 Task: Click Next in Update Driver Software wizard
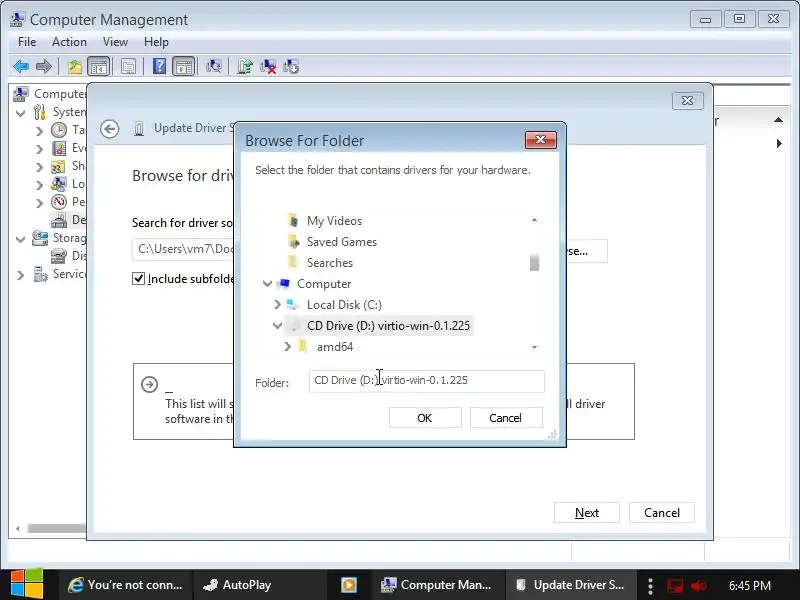tap(587, 513)
